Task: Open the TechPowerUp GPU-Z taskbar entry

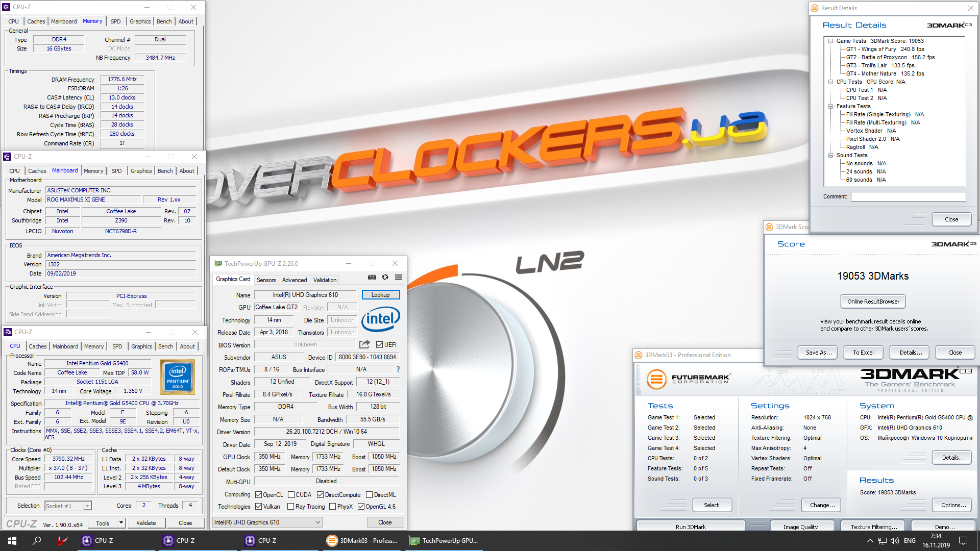Action: tap(444, 541)
